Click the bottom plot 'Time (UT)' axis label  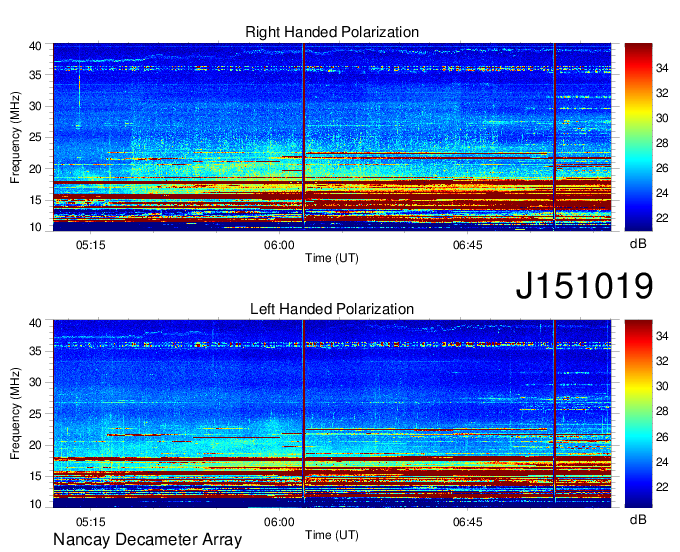pyautogui.click(x=332, y=535)
